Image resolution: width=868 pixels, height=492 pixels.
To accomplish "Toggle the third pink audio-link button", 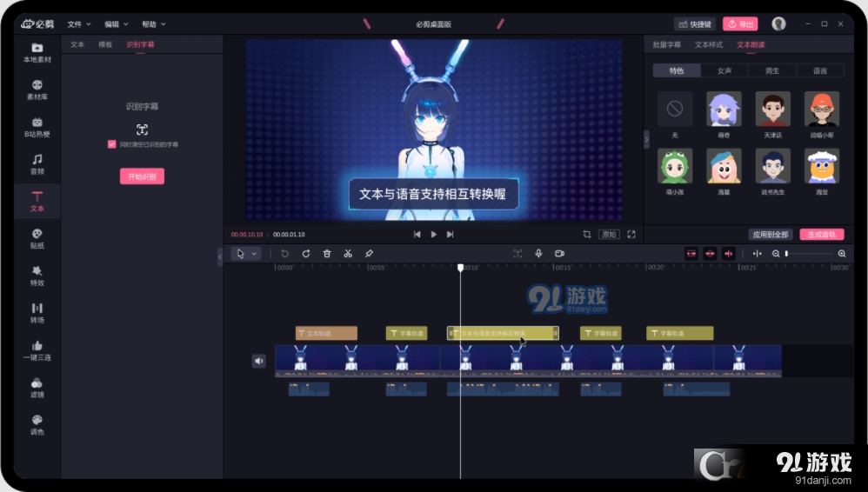I will [x=728, y=254].
